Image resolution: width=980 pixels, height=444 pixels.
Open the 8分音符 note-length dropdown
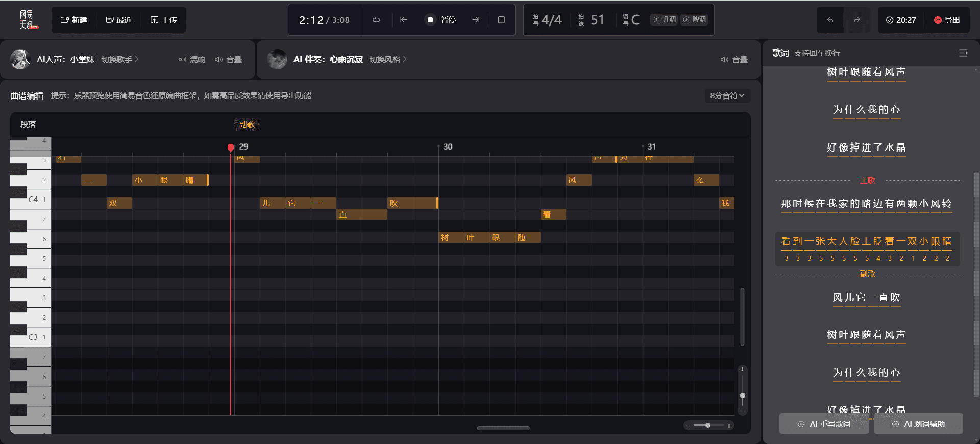(x=727, y=95)
